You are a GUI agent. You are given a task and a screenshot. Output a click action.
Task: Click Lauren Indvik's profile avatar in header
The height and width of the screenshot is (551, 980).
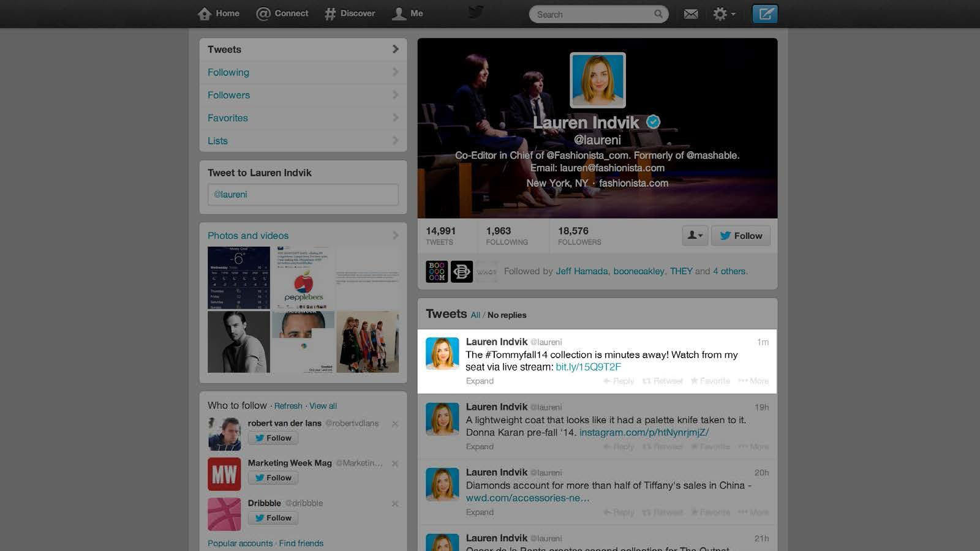pyautogui.click(x=598, y=80)
